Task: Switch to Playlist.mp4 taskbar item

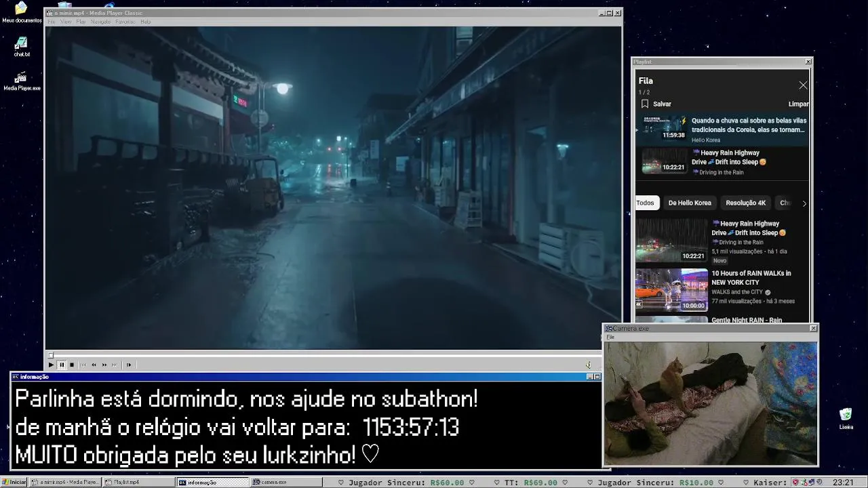Action: point(139,482)
